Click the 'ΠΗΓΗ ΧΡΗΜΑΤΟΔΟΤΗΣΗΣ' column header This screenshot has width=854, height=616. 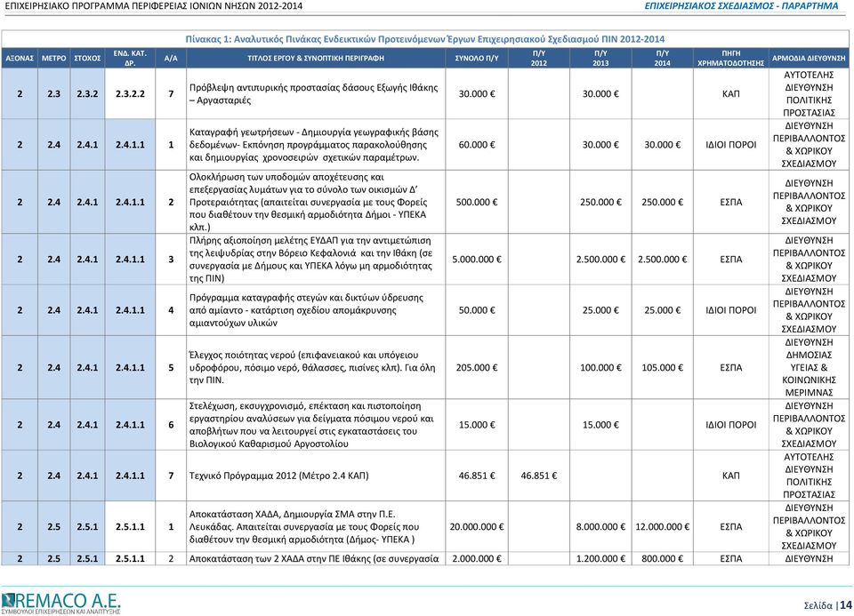(x=731, y=59)
